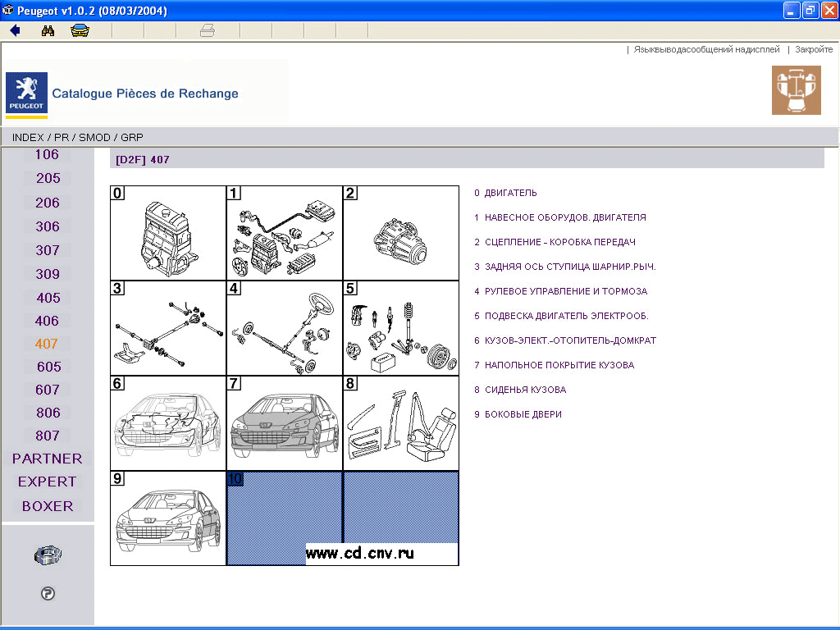This screenshot has width=840, height=630.
Task: Click the round P icon at sidebar bottom
Action: tap(48, 594)
